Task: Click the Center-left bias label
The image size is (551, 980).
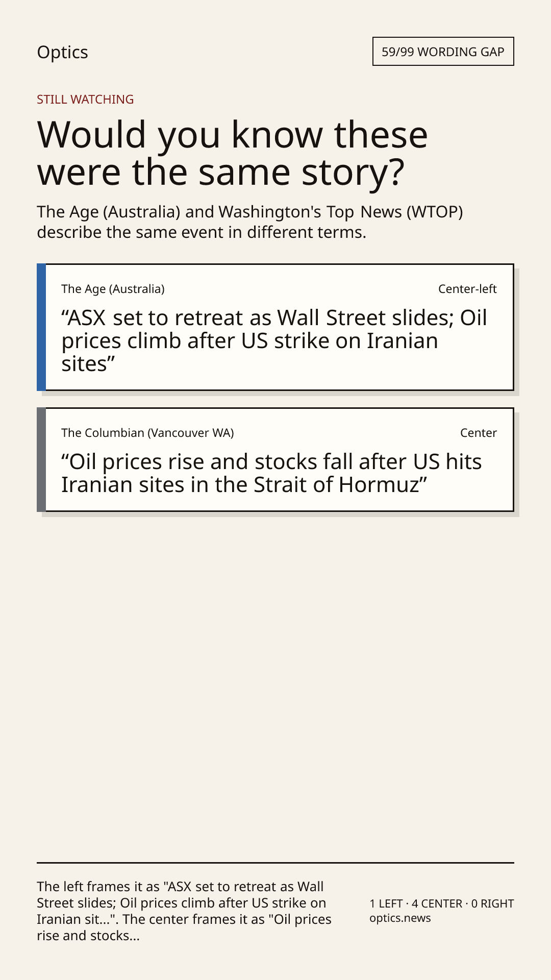Action: click(467, 289)
